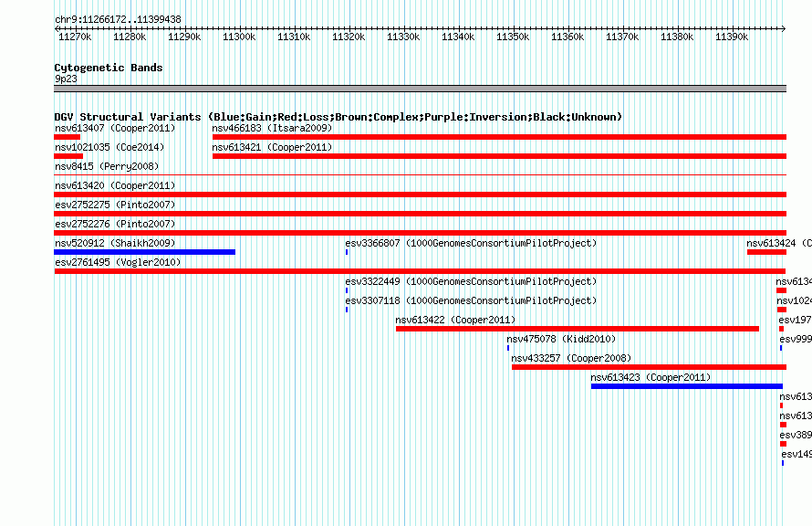Click the nsv613407 (Cooper2011) variant label
The image size is (812, 526).
[115, 128]
